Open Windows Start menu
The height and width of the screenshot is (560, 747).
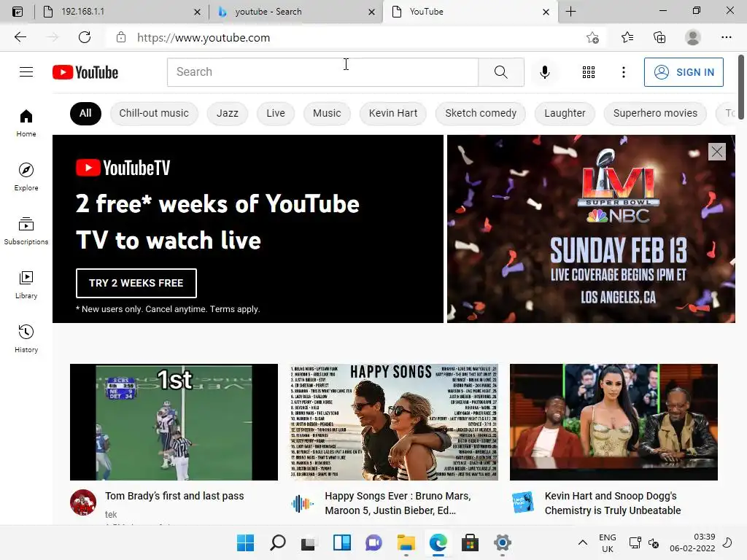(245, 542)
